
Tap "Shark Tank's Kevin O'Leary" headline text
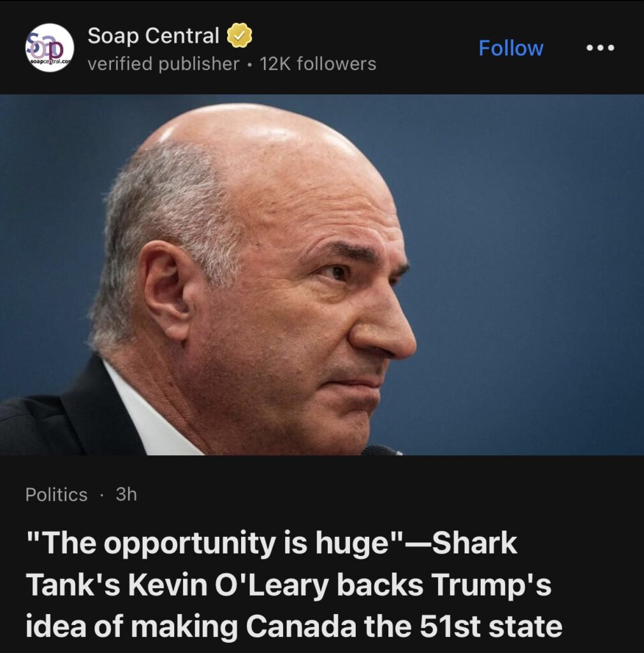[210, 585]
